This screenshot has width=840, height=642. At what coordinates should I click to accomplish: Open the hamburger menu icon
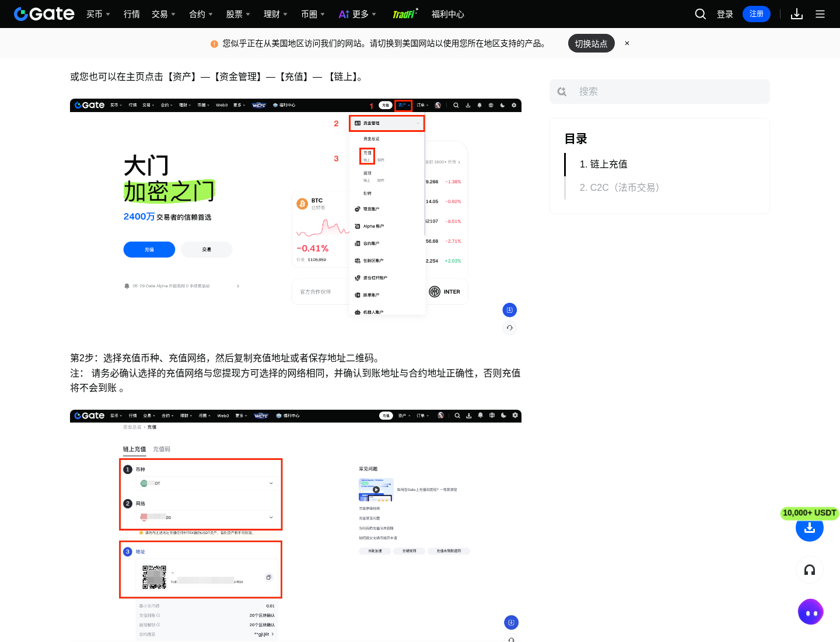click(x=820, y=14)
